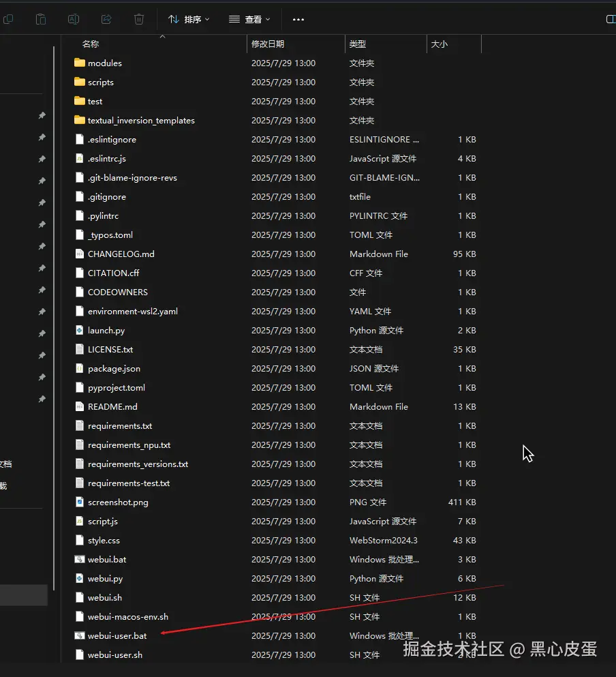The image size is (616, 677).
Task: Select the pyproject.toml file name
Action: [x=116, y=388]
